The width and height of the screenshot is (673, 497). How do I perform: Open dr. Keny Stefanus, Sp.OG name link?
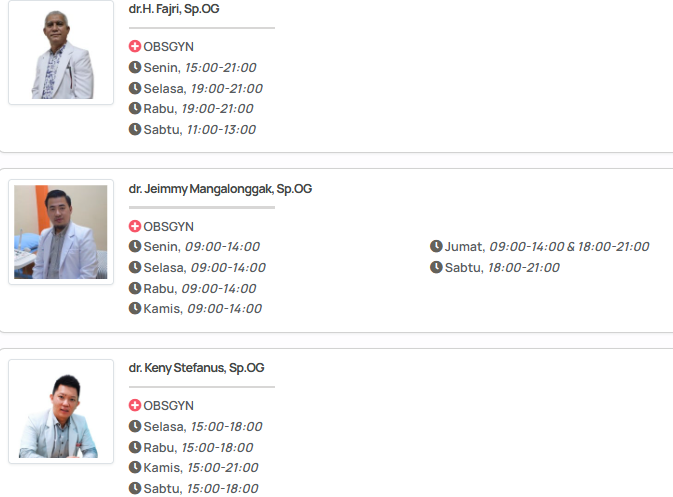(x=195, y=368)
